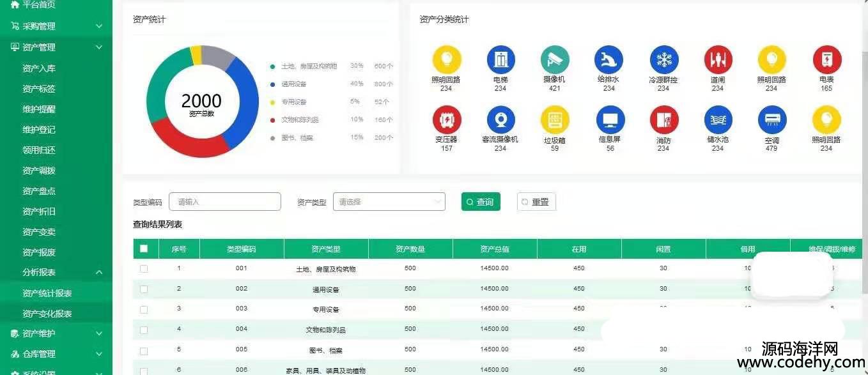Check the box for row 004
The height and width of the screenshot is (375, 868).
point(144,330)
